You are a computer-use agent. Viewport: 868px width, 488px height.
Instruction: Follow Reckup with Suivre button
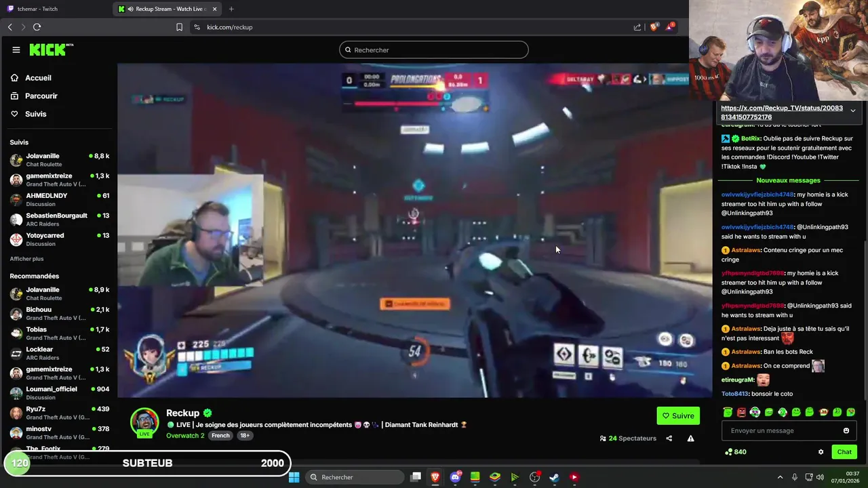[678, 415]
